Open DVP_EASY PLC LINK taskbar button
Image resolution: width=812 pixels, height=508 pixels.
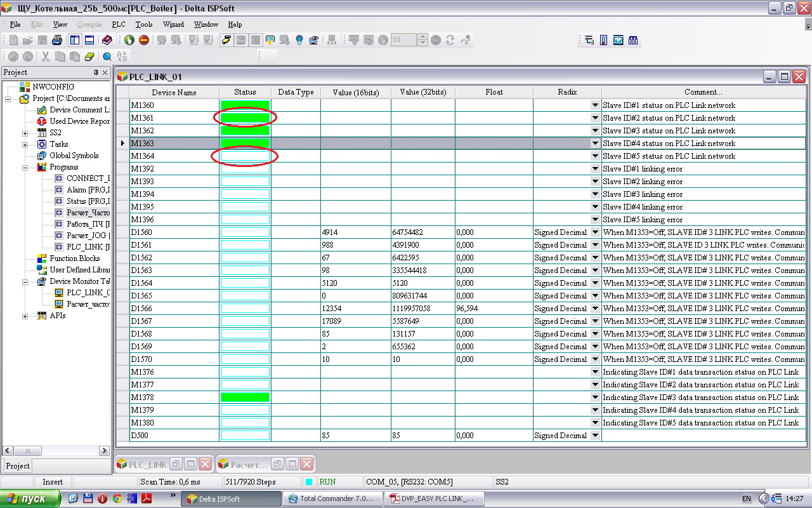[434, 498]
